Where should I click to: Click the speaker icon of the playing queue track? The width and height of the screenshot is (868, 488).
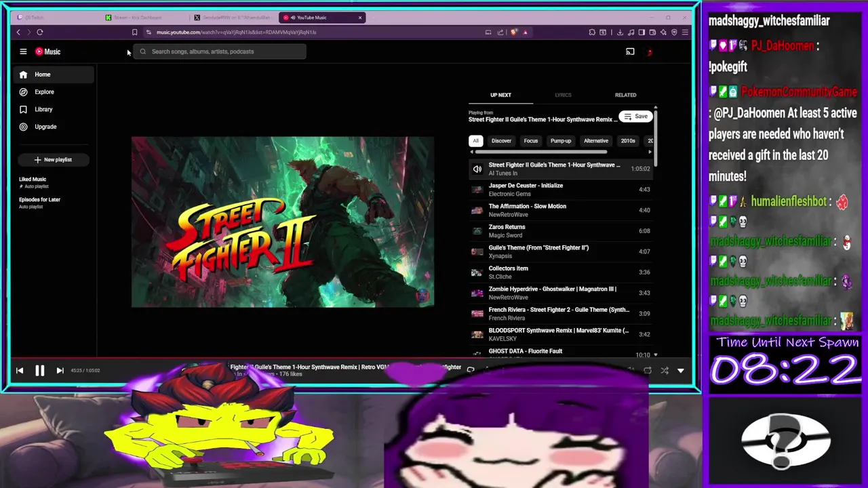(477, 169)
